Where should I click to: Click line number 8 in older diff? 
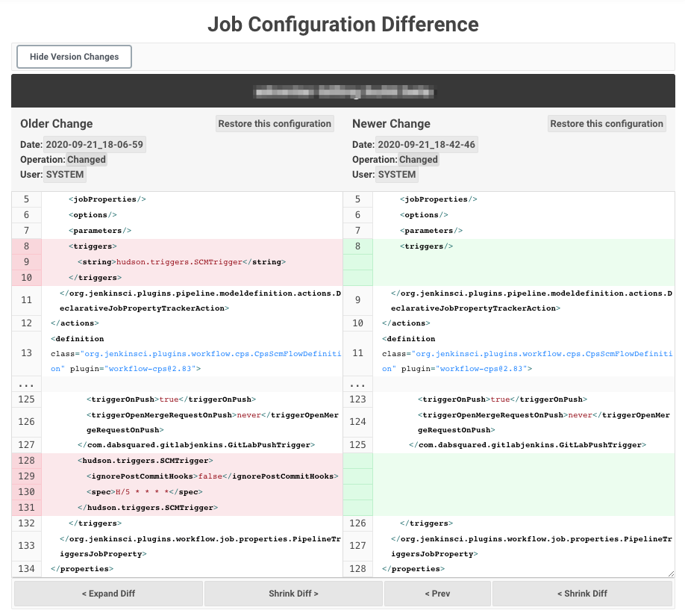(x=26, y=246)
